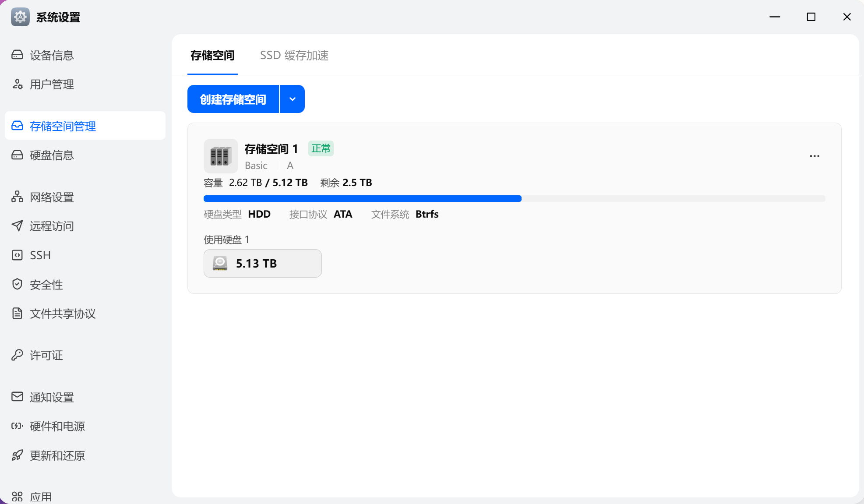
Task: Click the 5.13 TB disk chip
Action: [x=262, y=263]
